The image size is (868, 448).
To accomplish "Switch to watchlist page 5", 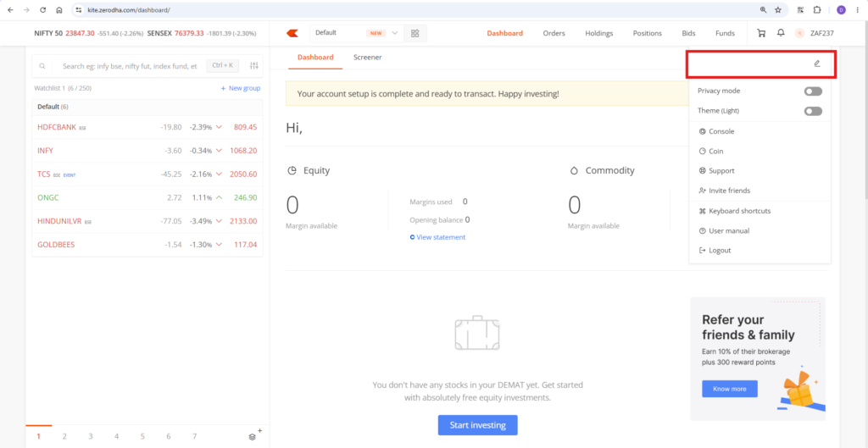I will 142,436.
